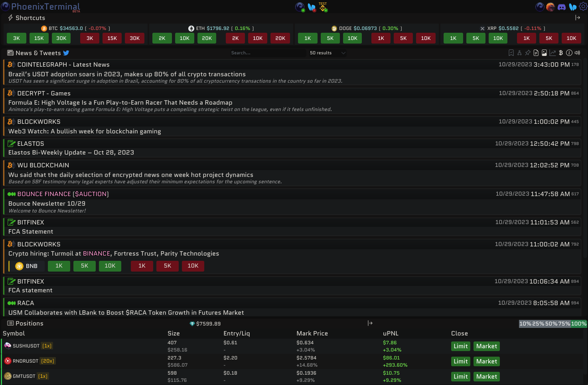The image size is (588, 385).
Task: Open headline "Brazil's USDT adoption soars in 2023"
Action: click(127, 74)
